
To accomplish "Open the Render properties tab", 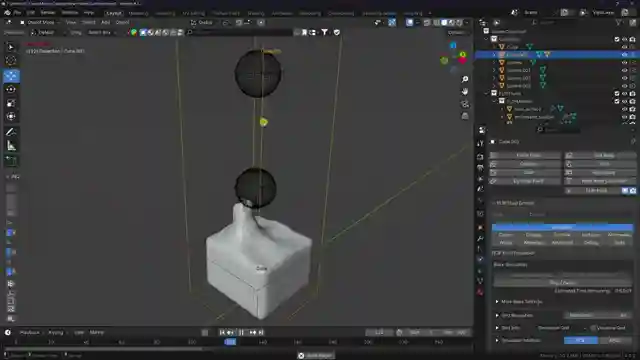I will click(x=481, y=157).
